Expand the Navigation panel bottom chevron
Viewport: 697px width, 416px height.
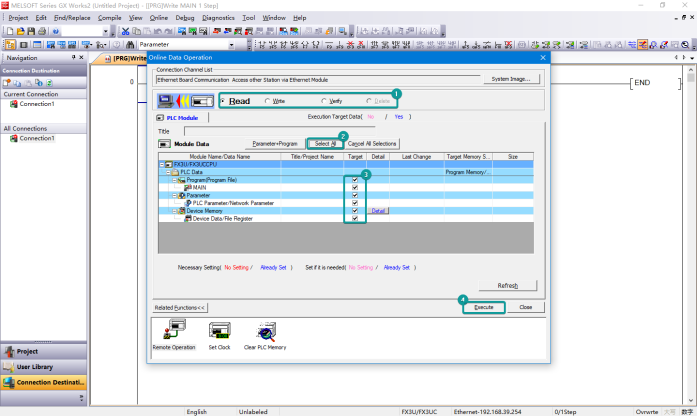click(x=81, y=398)
